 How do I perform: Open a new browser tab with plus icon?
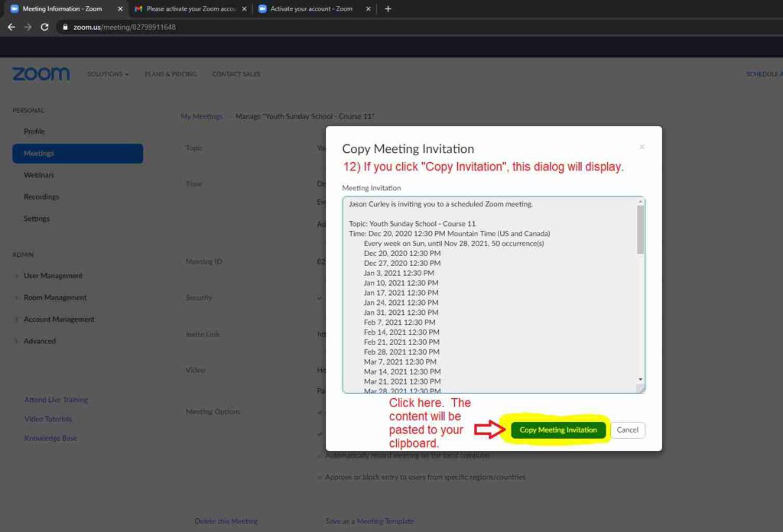pyautogui.click(x=388, y=8)
